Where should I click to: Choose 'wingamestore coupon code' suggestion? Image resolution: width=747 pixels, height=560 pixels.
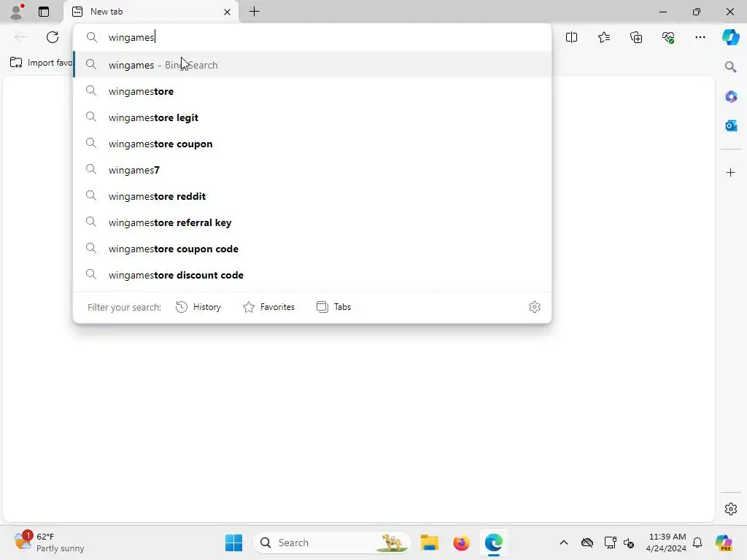point(312,248)
